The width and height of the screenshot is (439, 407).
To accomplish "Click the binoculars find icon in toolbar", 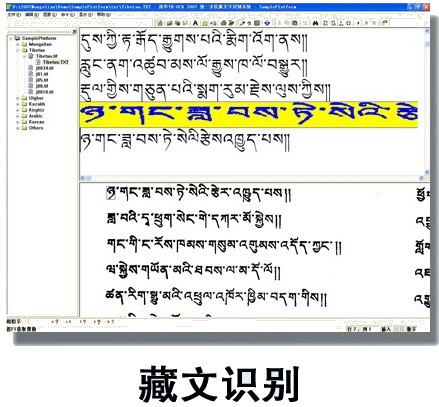I will click(316, 23).
